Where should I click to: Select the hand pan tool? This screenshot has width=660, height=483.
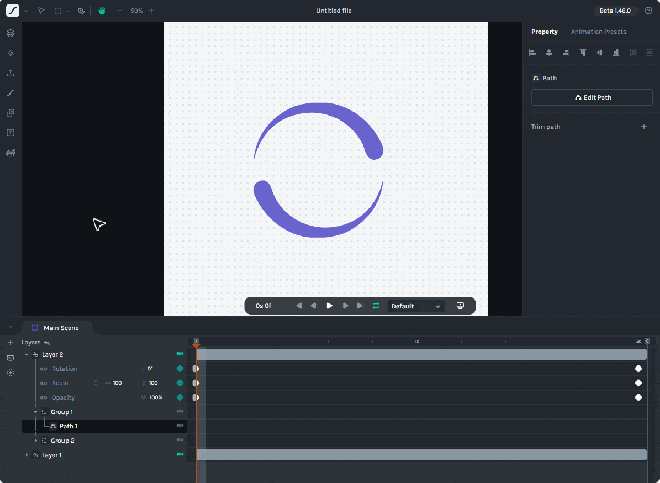[x=101, y=11]
